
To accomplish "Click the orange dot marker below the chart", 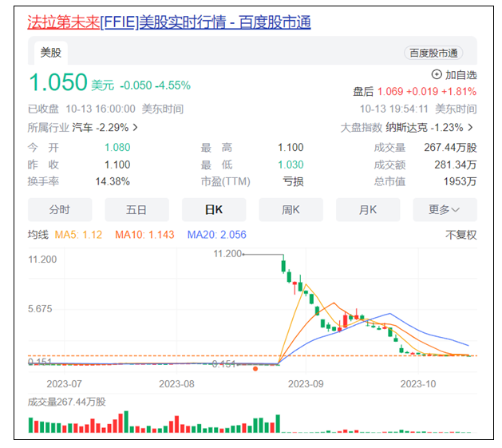I will tap(255, 369).
